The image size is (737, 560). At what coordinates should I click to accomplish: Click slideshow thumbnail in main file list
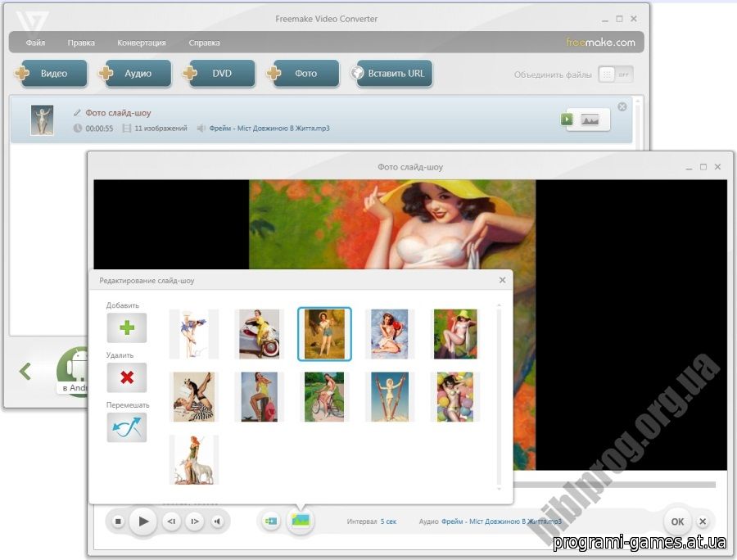(42, 120)
